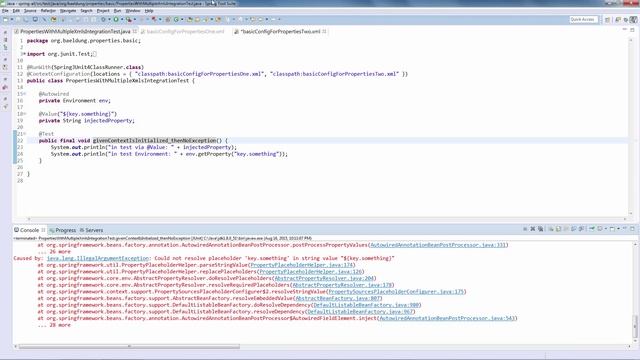Click '@Value("${key.something}")' annotation line
Image resolution: width=640 pixels, height=360 pixels.
[x=78, y=114]
